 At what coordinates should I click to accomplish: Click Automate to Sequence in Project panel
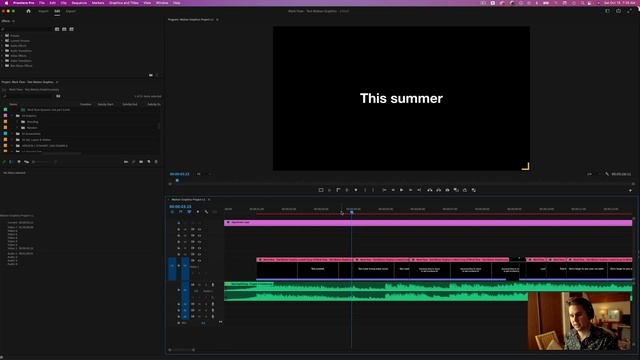(x=126, y=162)
